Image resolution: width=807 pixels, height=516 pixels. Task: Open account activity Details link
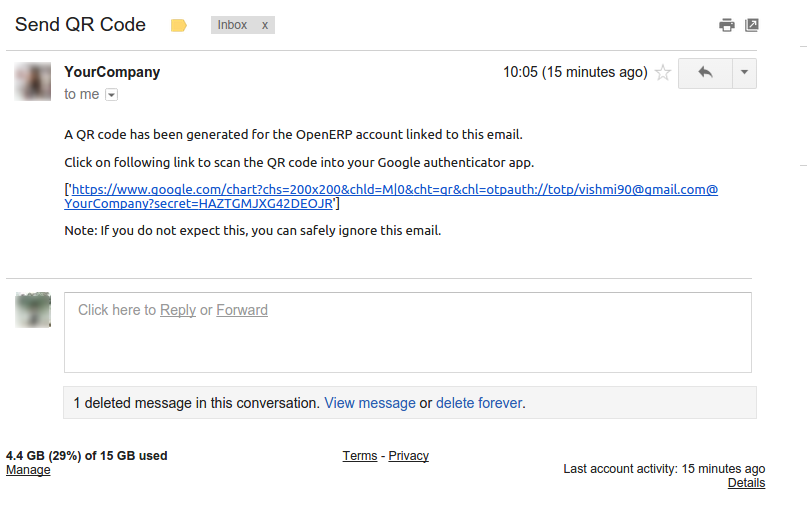coord(746,483)
